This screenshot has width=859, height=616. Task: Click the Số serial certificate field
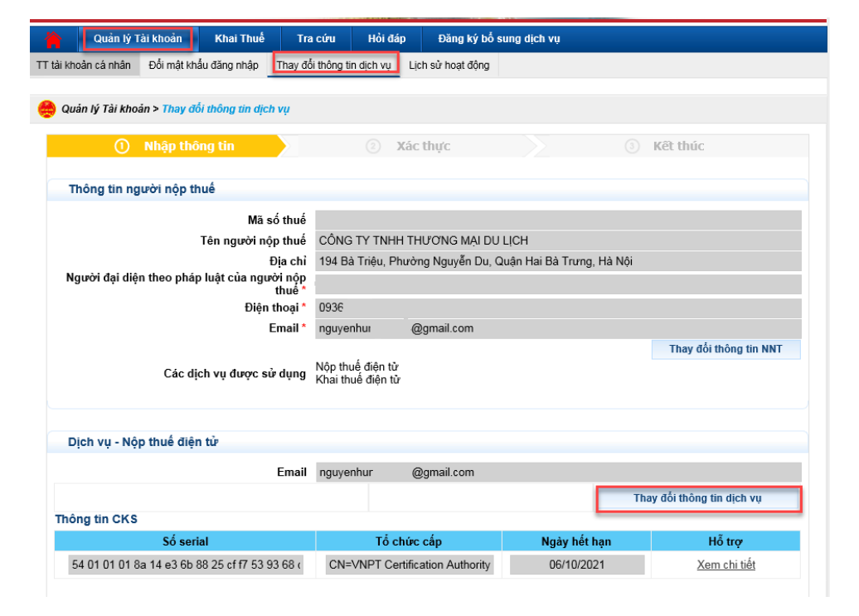click(x=186, y=565)
